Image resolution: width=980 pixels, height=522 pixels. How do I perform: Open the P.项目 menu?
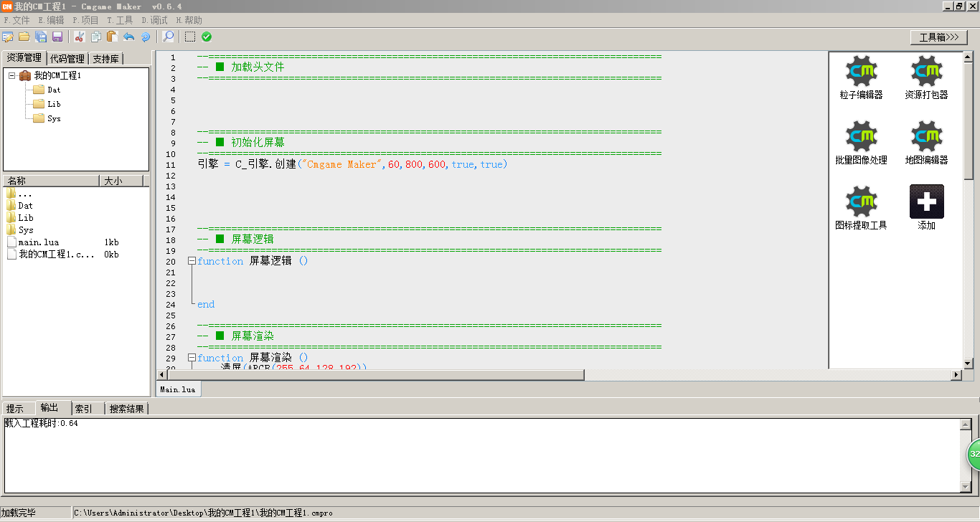(x=85, y=20)
